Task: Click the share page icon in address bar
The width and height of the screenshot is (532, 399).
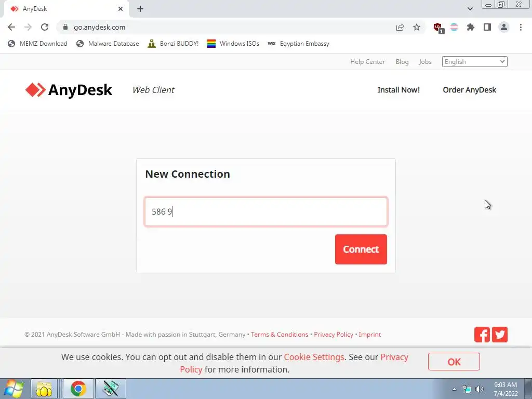Action: pos(400,27)
